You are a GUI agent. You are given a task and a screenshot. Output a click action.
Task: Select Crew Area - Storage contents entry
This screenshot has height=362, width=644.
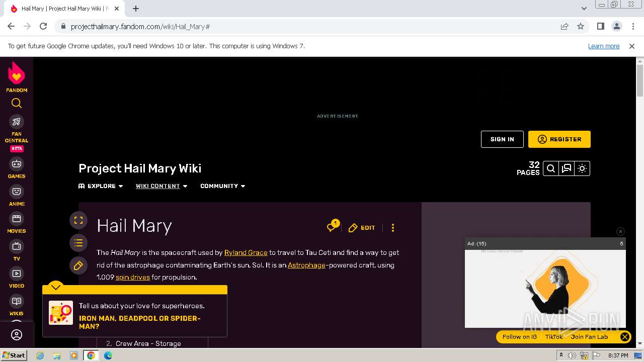pos(148,343)
